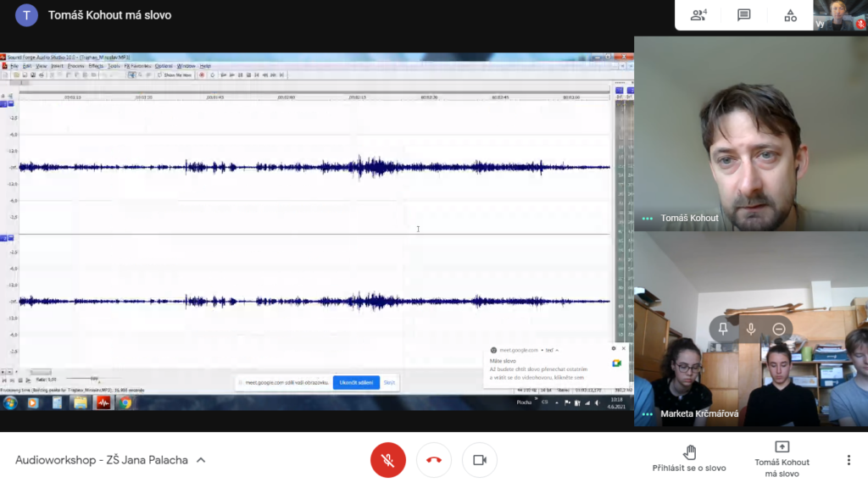
Task: Click the Máte slovo notification text
Action: point(503,361)
